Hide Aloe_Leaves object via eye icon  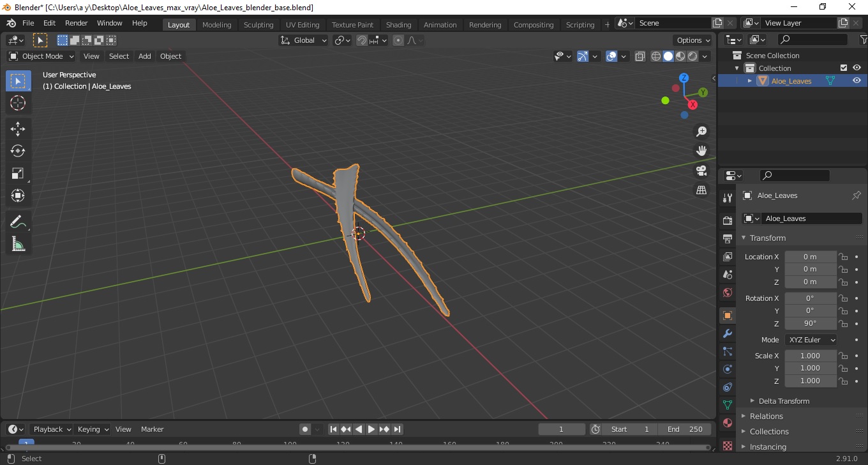(857, 80)
